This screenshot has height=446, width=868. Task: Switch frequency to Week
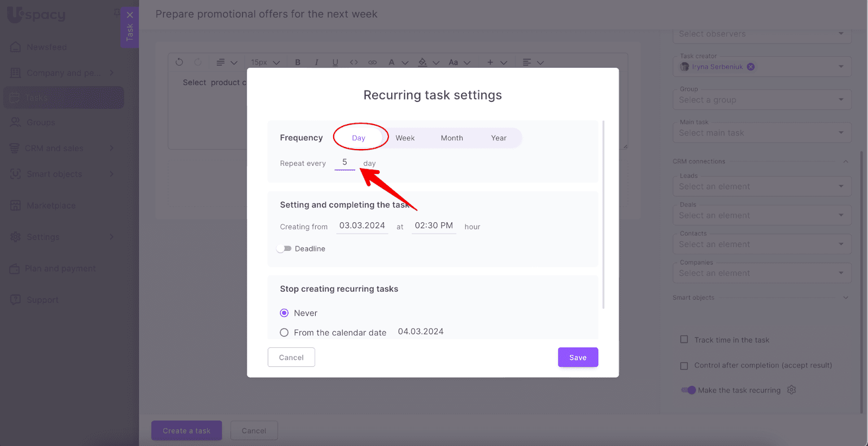(x=405, y=138)
